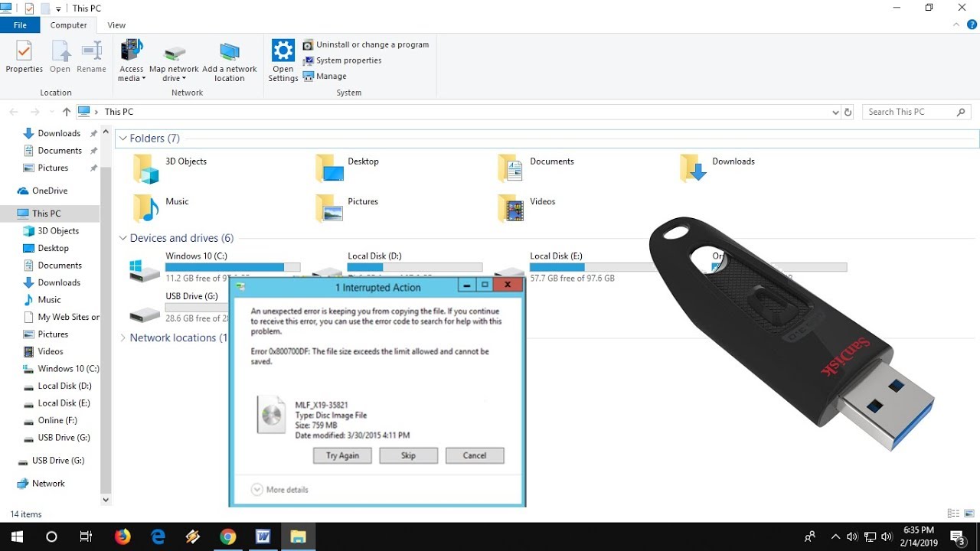This screenshot has height=551, width=980.
Task: Open the 3D Objects folder icon
Action: 145,168
